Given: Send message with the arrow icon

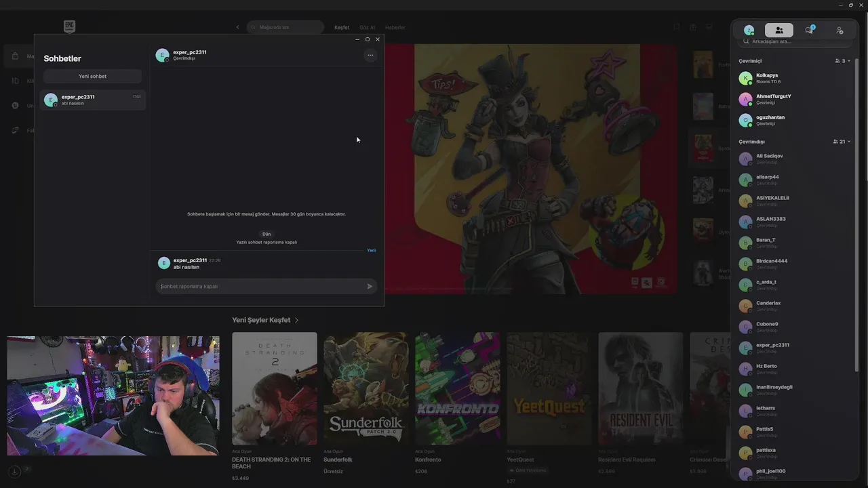Looking at the screenshot, I should pyautogui.click(x=370, y=286).
